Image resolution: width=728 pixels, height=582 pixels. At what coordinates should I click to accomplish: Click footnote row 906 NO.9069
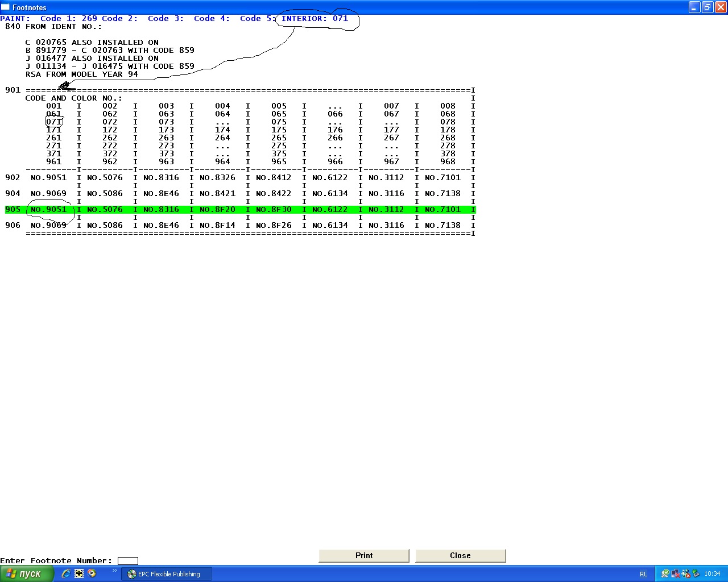coord(48,226)
